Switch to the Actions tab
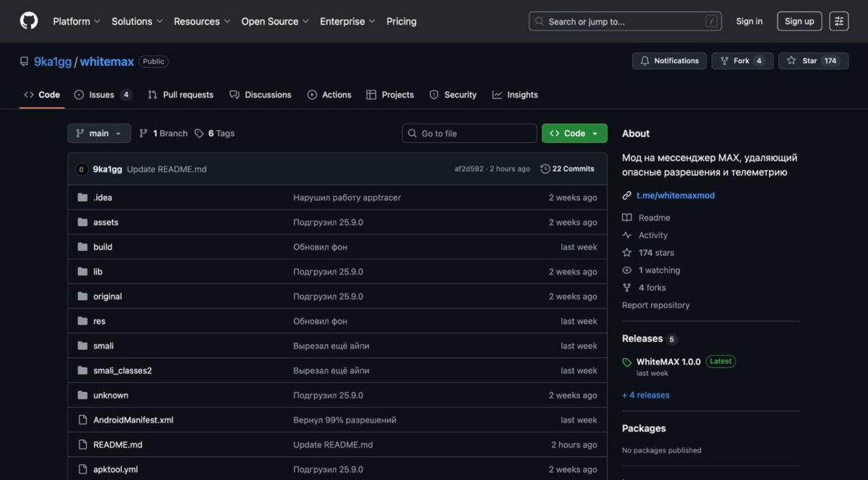This screenshot has height=480, width=868. [x=329, y=95]
